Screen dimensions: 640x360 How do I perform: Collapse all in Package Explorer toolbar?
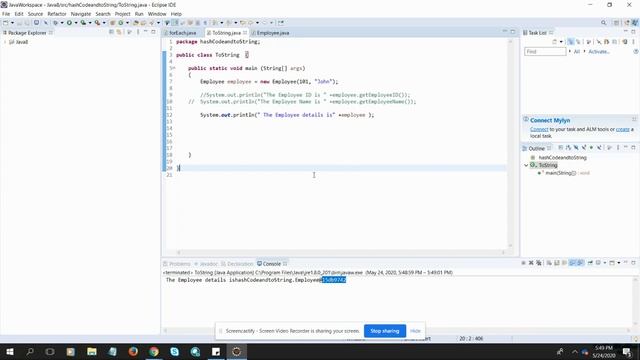click(x=111, y=32)
